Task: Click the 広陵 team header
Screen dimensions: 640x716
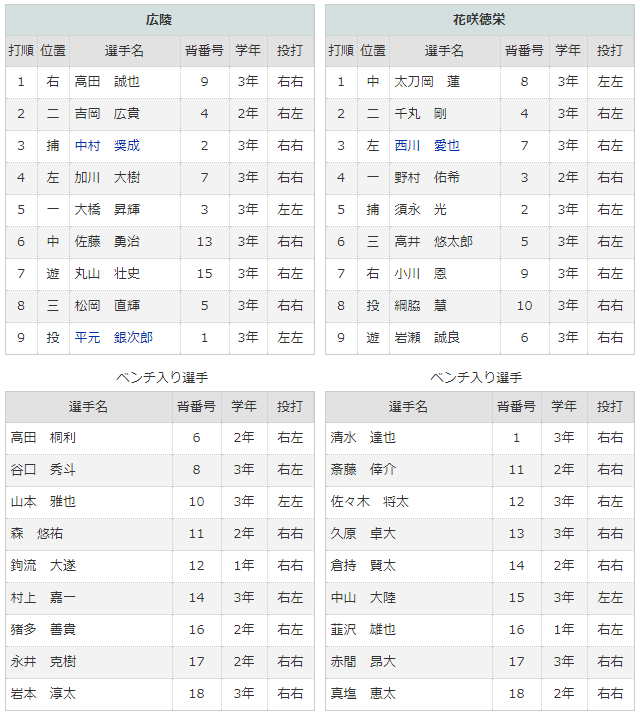Action: (160, 20)
